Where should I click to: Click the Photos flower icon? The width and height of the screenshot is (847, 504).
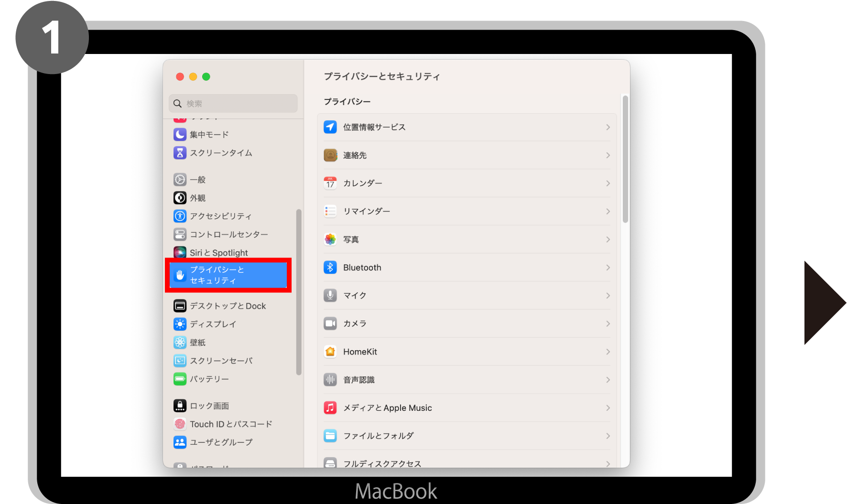point(330,239)
